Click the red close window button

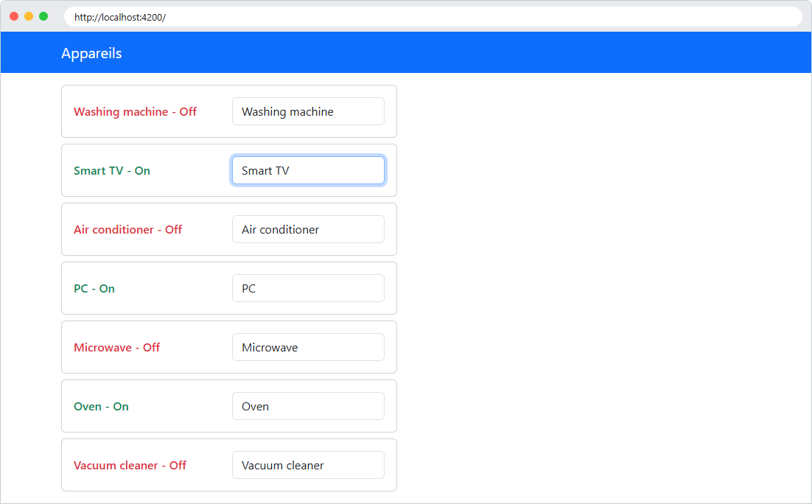[14, 16]
